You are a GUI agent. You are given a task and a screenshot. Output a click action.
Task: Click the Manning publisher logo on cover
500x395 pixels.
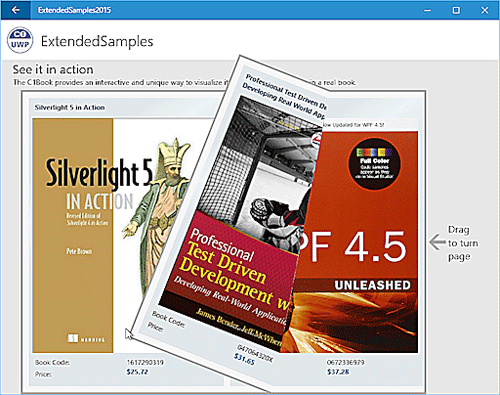point(86,339)
